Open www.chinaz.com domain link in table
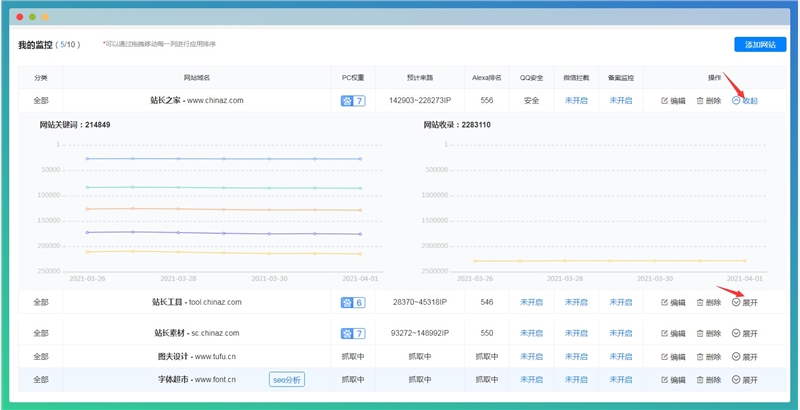 [215, 101]
